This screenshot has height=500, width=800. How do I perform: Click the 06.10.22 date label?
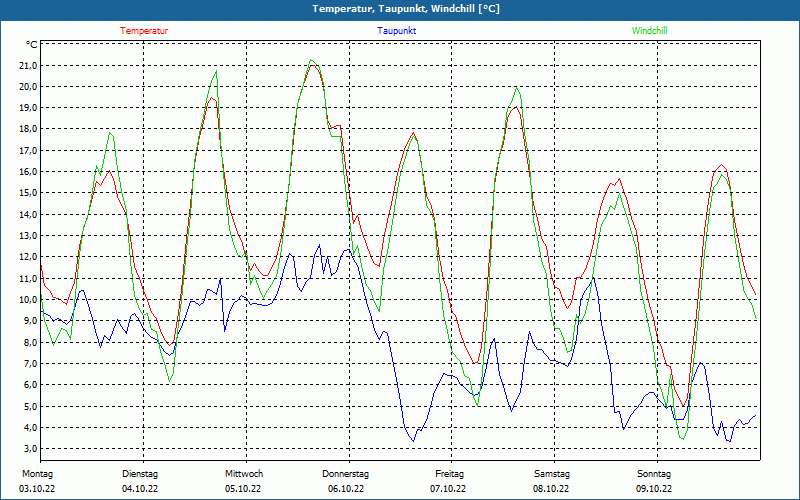(346, 489)
